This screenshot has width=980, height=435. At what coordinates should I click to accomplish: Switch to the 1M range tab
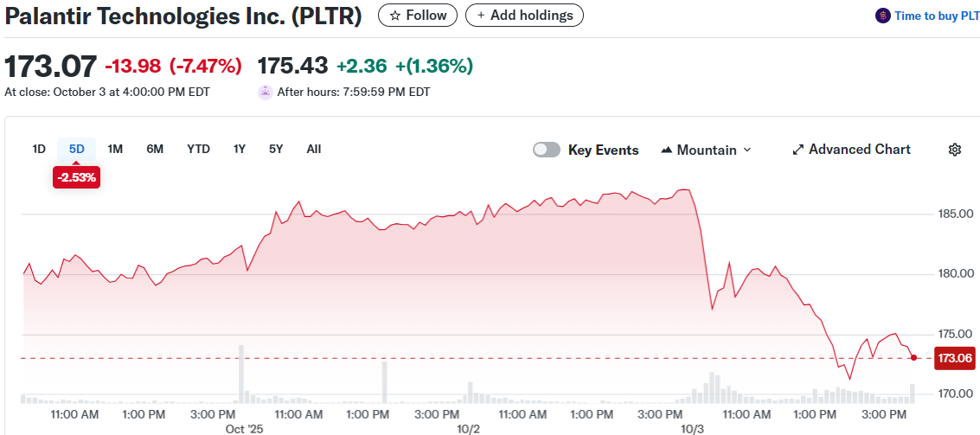point(115,149)
